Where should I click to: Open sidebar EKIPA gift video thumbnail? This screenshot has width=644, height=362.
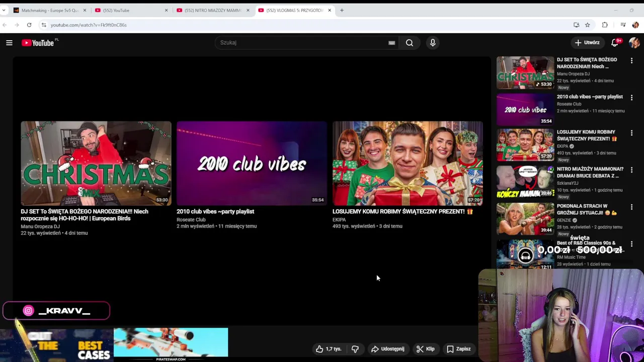525,145
